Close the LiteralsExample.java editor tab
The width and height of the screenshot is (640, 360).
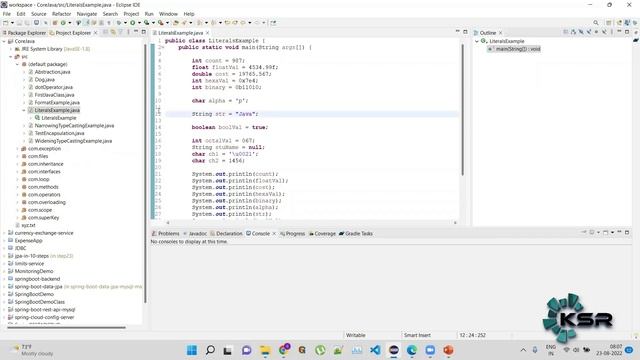pos(207,33)
